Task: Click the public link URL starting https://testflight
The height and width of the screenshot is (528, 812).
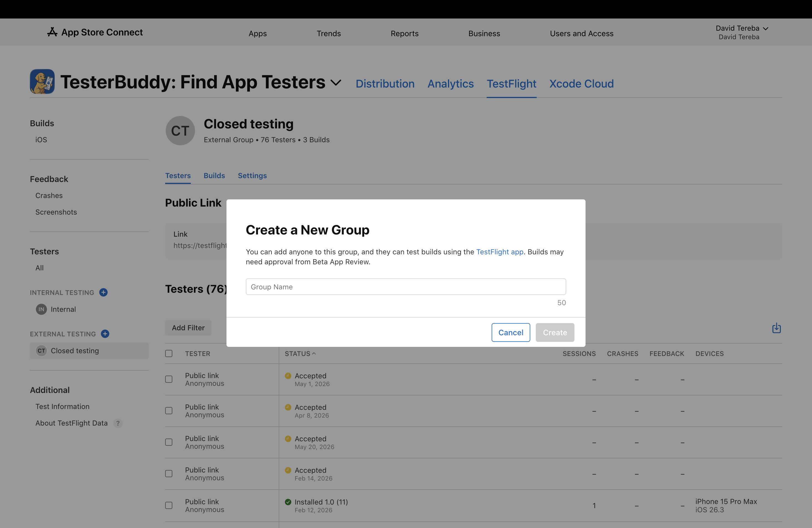Action: pos(200,245)
